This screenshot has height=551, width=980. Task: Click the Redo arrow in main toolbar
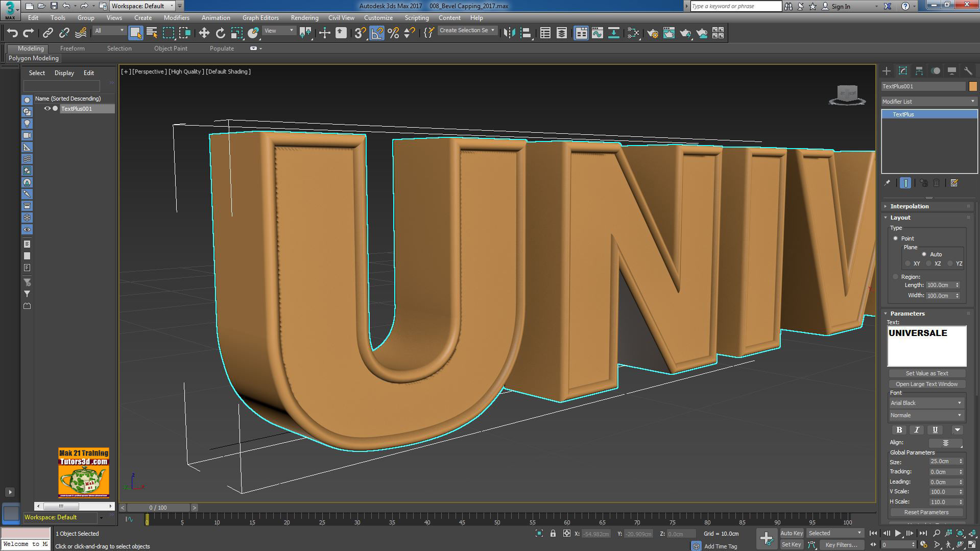[29, 33]
